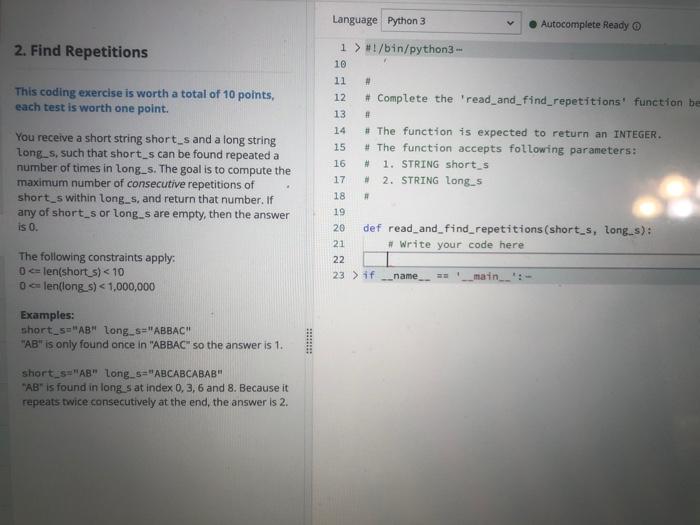Place cursor in empty line 22

point(531,260)
